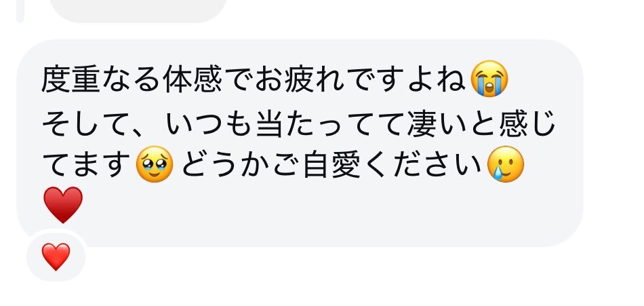Click the word 感じ at line end
The height and width of the screenshot is (306, 644).
[527, 121]
